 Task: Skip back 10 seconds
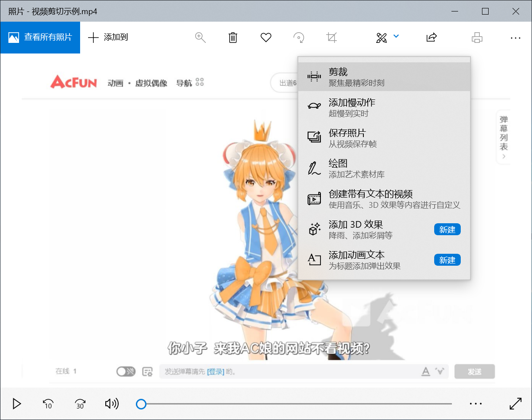pyautogui.click(x=48, y=404)
